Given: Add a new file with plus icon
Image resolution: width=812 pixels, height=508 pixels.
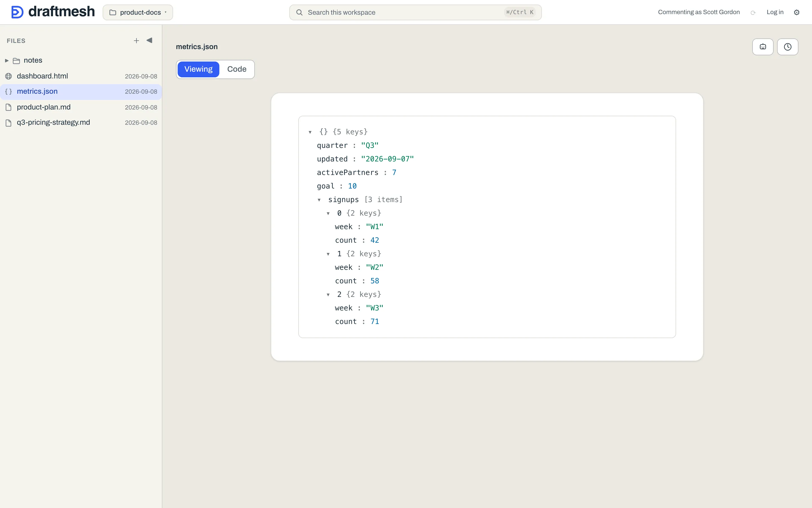Looking at the screenshot, I should click(x=136, y=41).
